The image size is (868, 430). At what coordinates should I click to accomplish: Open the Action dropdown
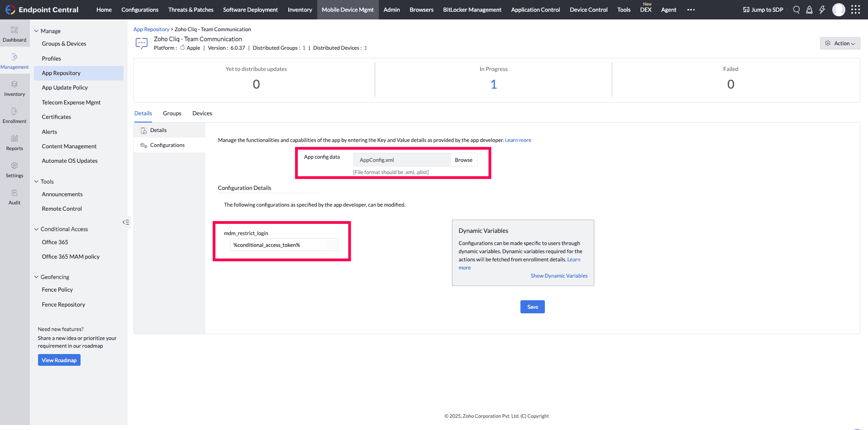tap(840, 43)
